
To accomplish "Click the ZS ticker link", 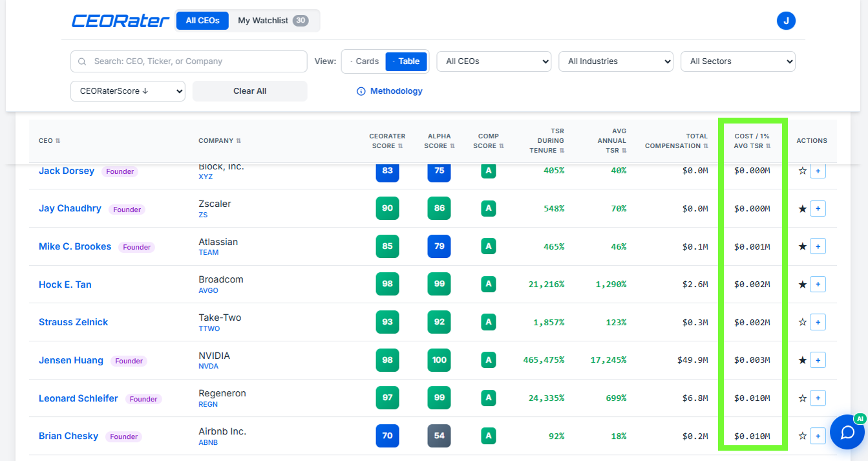I will pos(203,215).
